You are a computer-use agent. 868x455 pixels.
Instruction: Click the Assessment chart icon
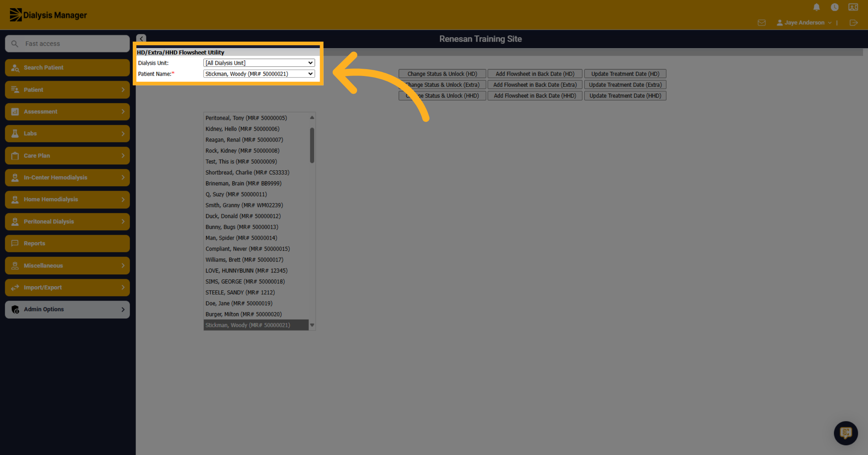click(15, 112)
